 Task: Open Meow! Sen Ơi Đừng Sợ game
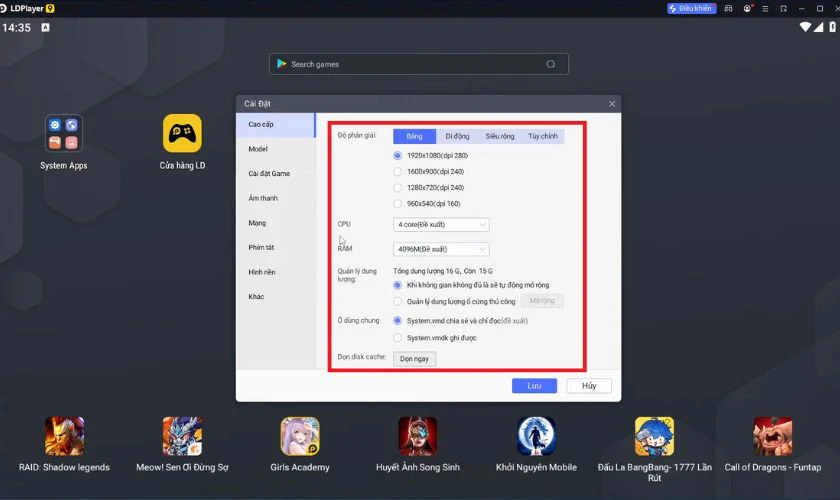(x=182, y=436)
